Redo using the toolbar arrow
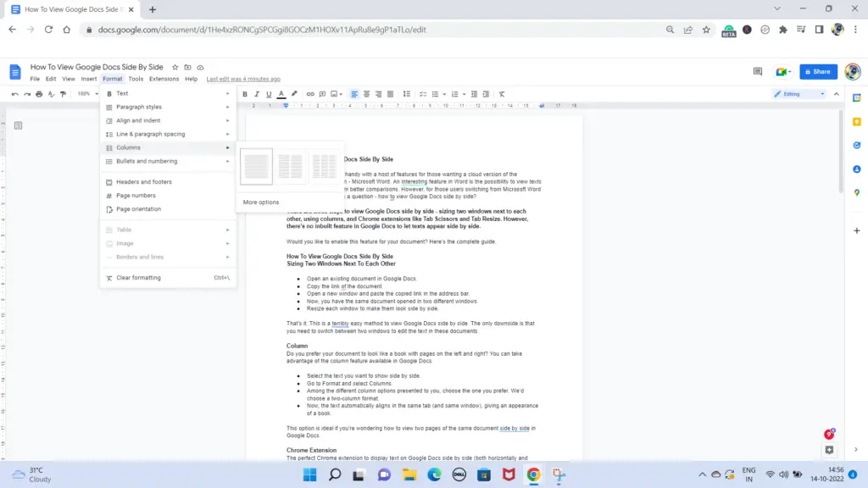Screen dimensions: 868x488 pos(27,94)
